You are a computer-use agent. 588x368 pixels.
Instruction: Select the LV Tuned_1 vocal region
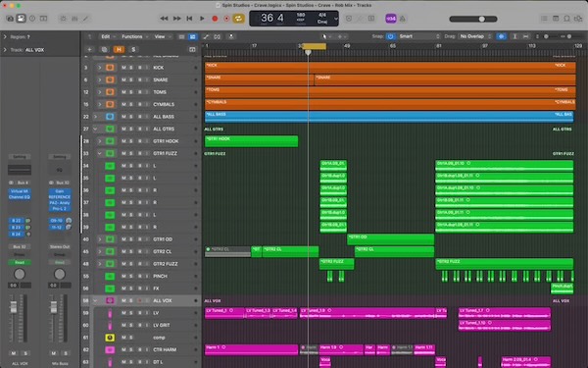tap(224, 313)
